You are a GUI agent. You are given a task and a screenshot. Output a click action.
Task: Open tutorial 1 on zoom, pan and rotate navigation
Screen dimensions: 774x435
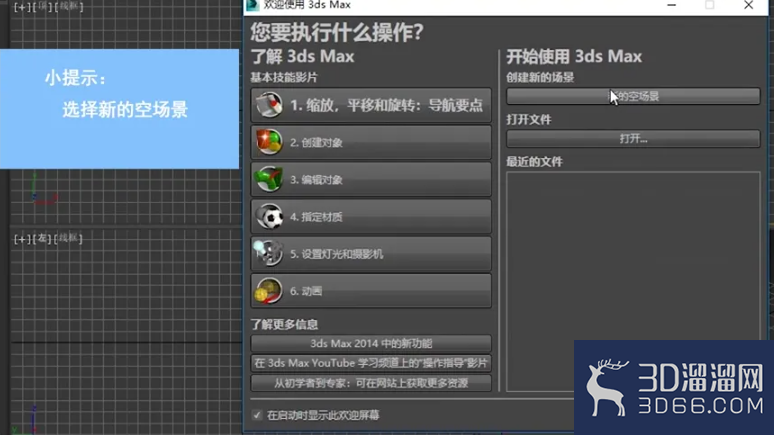tap(371, 105)
